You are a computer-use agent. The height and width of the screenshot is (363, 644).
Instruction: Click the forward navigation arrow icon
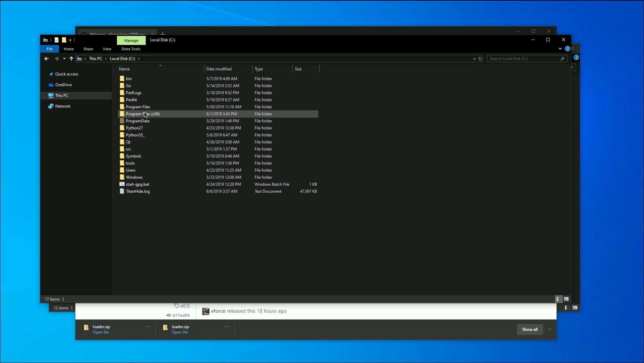click(56, 58)
